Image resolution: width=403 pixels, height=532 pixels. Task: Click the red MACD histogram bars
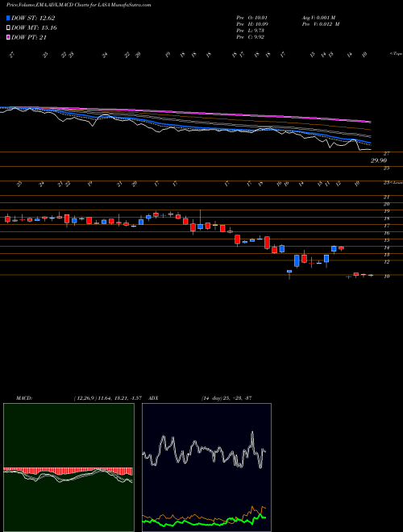[x=68, y=471]
